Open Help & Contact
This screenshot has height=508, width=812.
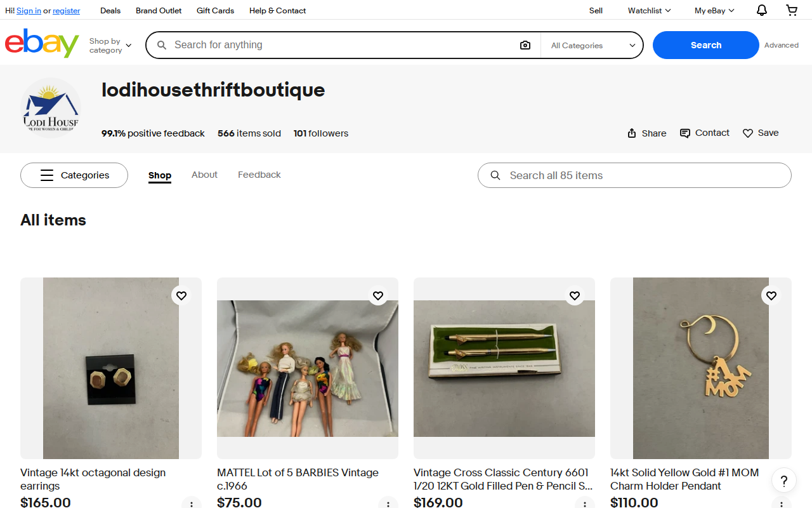coord(277,10)
